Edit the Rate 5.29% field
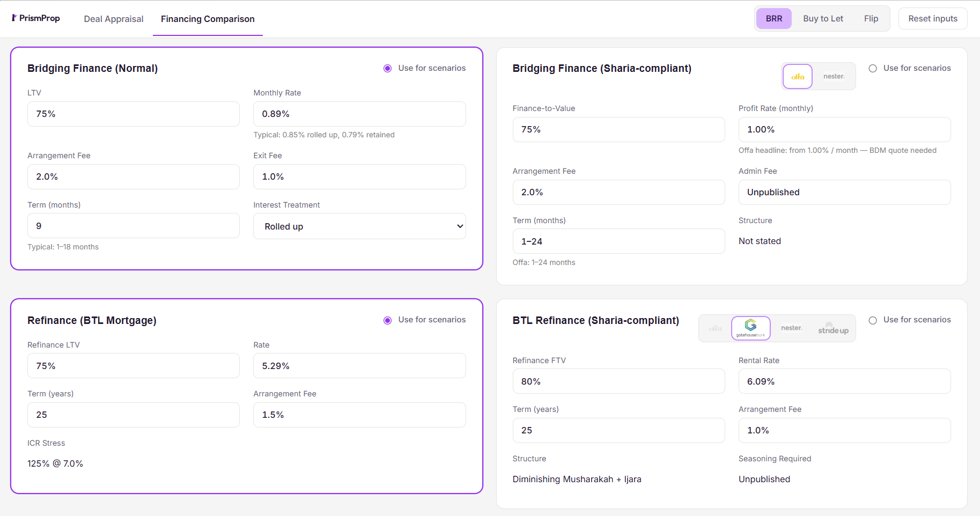Screen dimensions: 980x516 point(359,366)
